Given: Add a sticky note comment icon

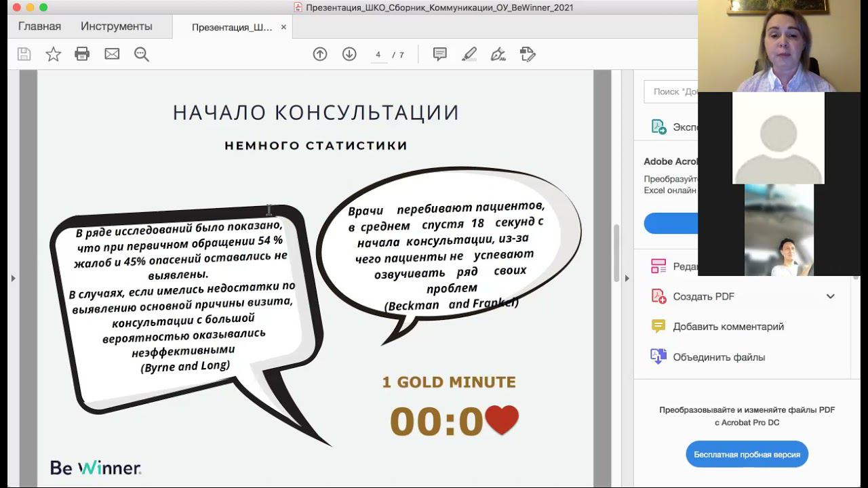Looking at the screenshot, I should 439,54.
